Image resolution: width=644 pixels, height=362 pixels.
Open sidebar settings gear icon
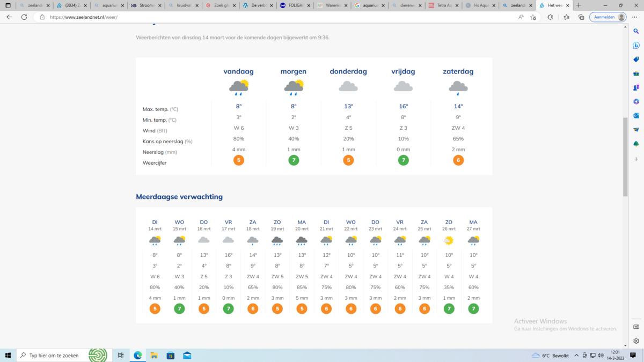[x=636, y=341]
